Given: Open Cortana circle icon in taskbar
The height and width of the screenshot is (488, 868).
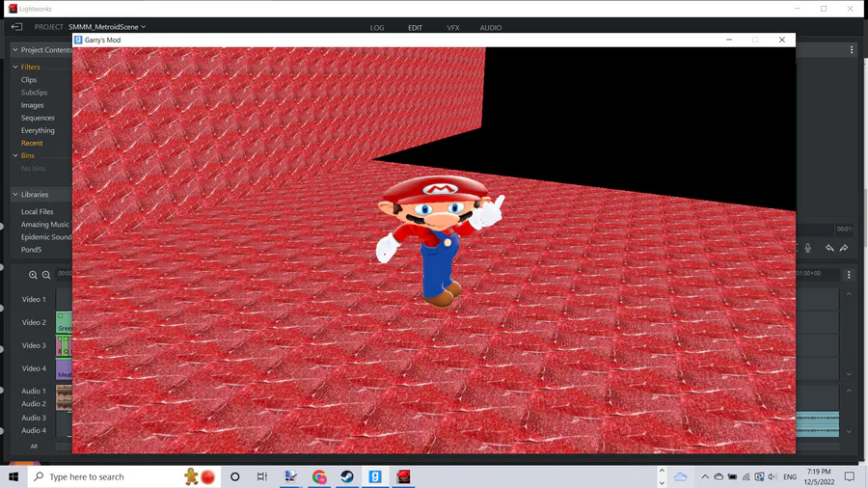Looking at the screenshot, I should 234,476.
